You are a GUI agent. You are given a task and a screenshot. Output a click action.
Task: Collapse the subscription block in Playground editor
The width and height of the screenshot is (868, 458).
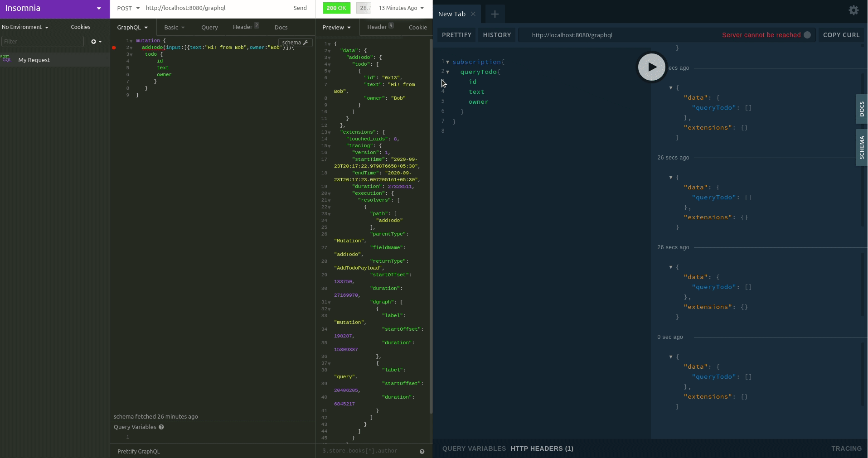[447, 62]
